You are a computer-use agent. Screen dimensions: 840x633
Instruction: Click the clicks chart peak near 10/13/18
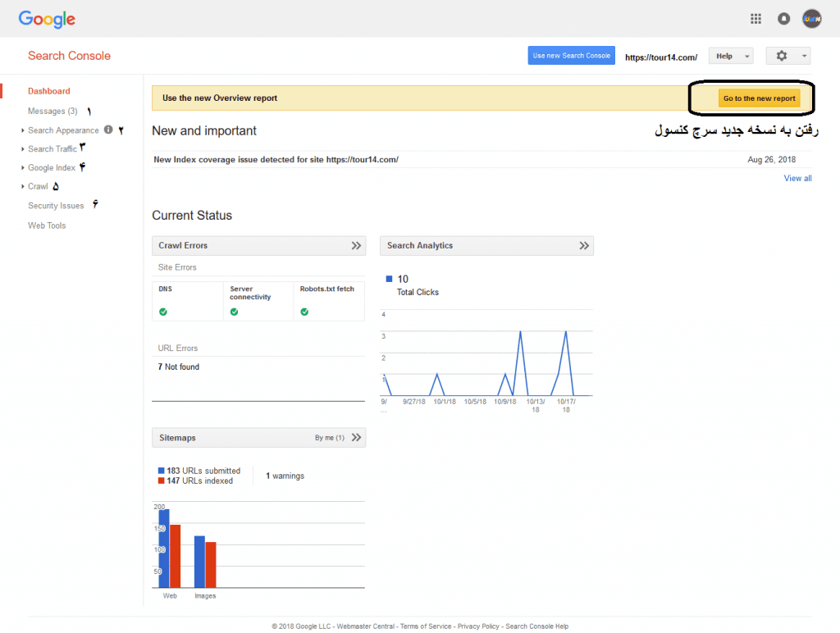[x=520, y=332]
